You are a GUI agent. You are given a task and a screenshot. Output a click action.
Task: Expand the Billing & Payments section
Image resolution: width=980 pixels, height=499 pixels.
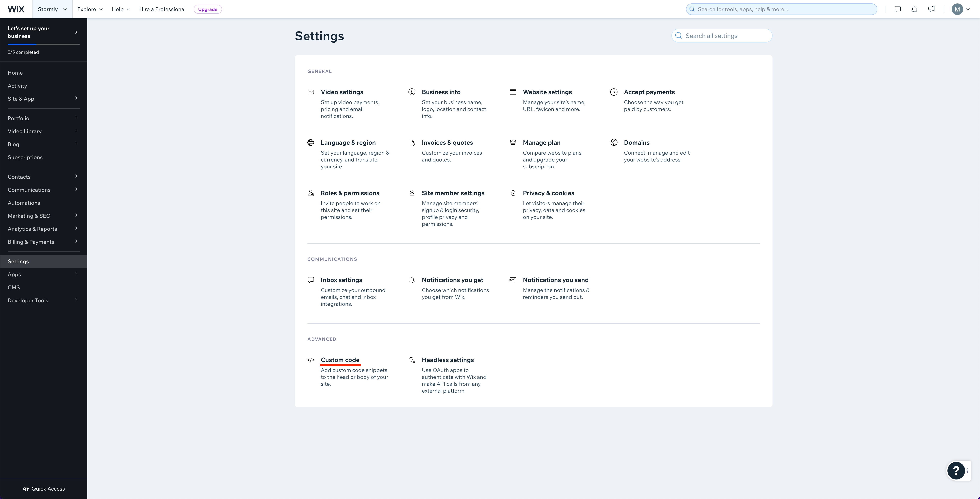43,242
